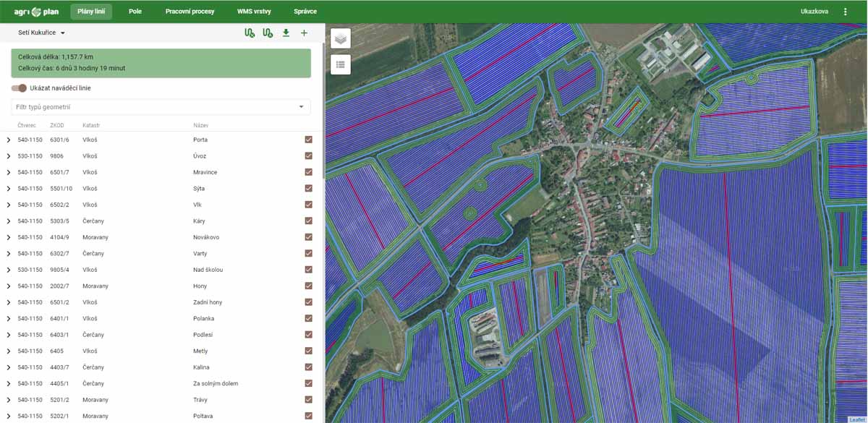Uncheck the Porta field checkbox
Viewport: 868px width, 423px height.
point(309,140)
